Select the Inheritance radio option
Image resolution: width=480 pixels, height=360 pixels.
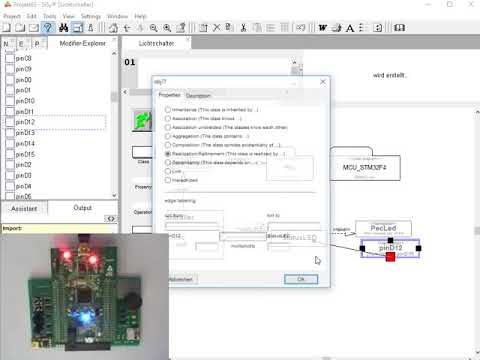point(168,109)
